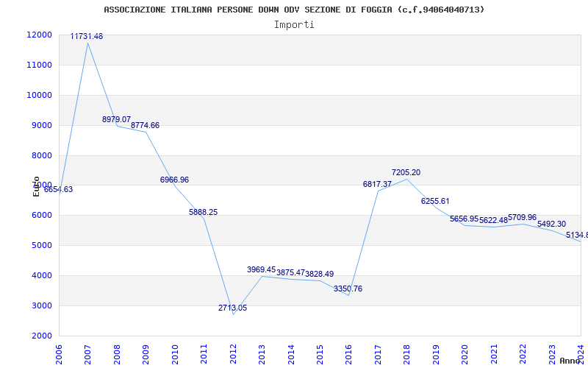Image resolution: width=588 pixels, height=368 pixels.
Task: Click the 'Euro' y-axis title
Action: click(36, 186)
